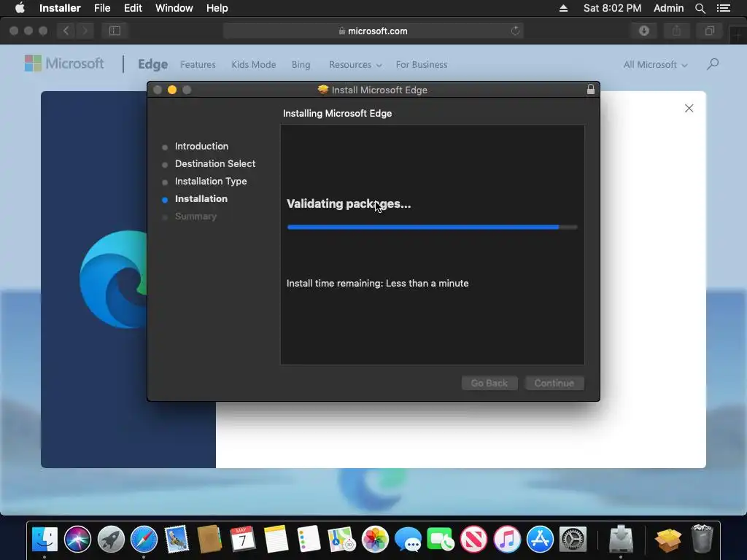Toggle the Safari sidebar button
Screen dimensions: 747x560
[115, 31]
